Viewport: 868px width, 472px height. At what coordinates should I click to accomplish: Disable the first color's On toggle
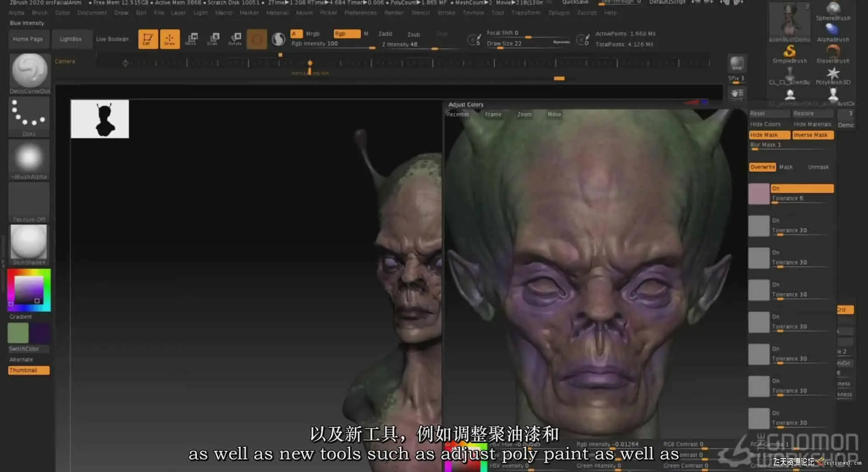[801, 188]
